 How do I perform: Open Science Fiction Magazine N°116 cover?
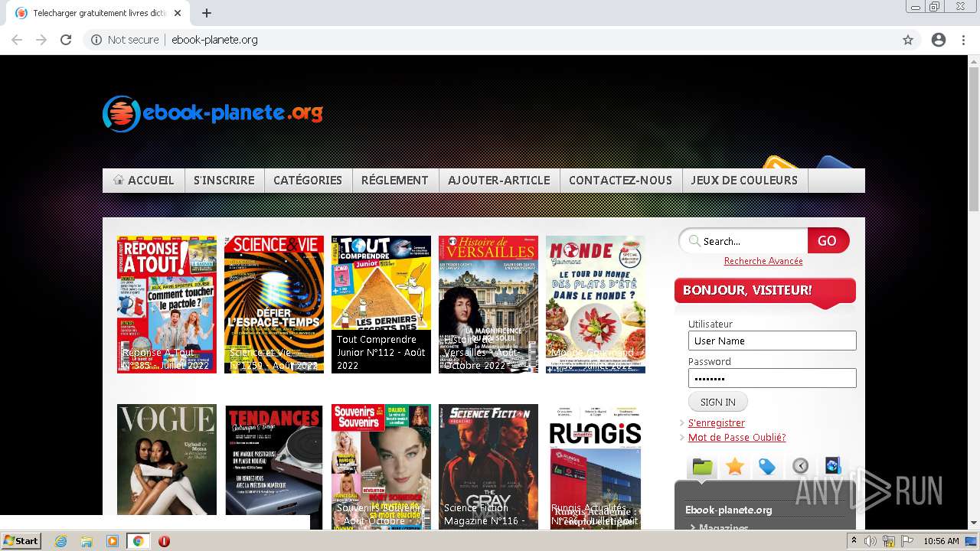click(x=488, y=465)
